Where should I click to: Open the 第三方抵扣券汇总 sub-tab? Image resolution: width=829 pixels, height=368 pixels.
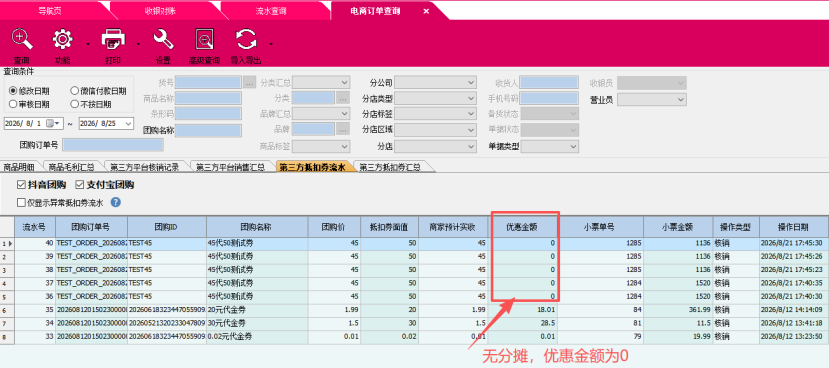click(x=390, y=167)
